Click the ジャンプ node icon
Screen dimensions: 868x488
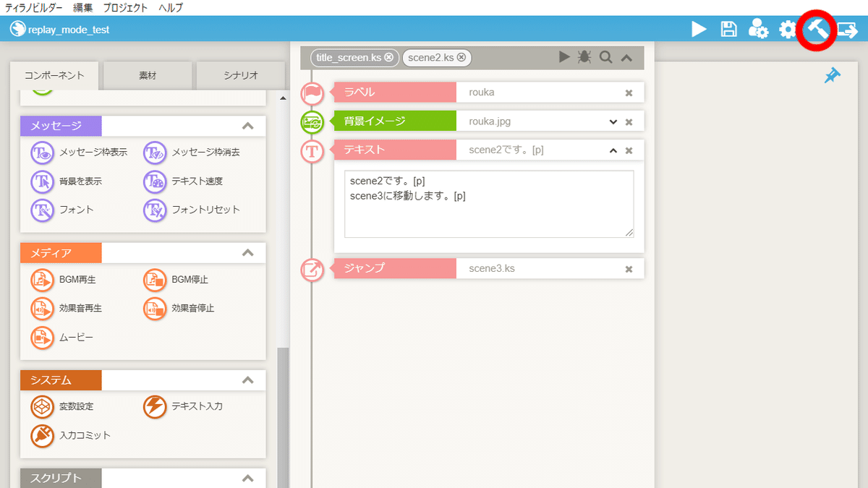pyautogui.click(x=312, y=269)
